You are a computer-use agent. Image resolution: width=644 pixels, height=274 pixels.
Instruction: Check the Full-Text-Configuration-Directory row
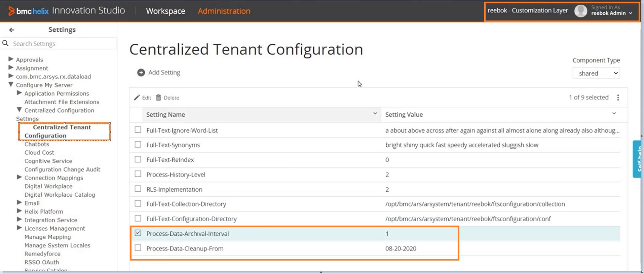click(x=138, y=219)
